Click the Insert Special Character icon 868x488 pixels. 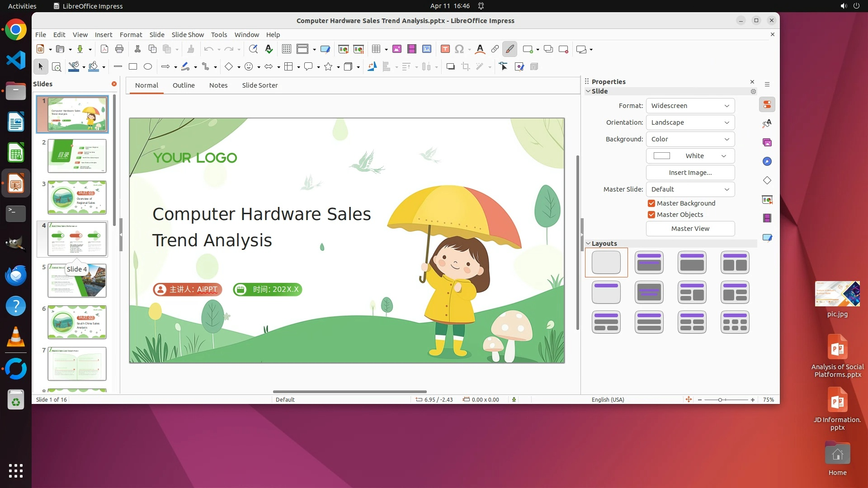pyautogui.click(x=459, y=49)
